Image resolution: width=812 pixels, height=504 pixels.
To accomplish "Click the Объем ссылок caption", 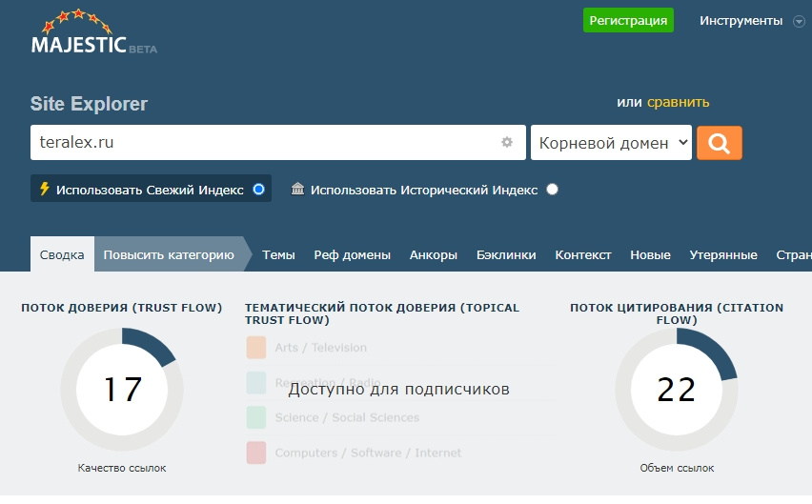I will click(677, 468).
